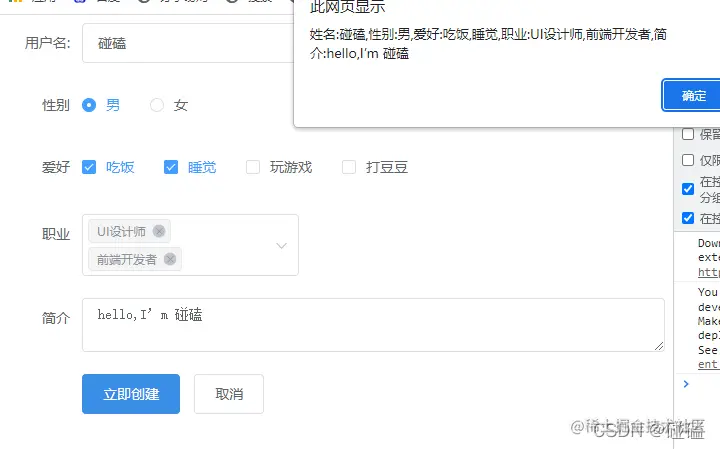Uncheck the 吃饭 hobby checkbox
720x449 pixels.
click(89, 167)
